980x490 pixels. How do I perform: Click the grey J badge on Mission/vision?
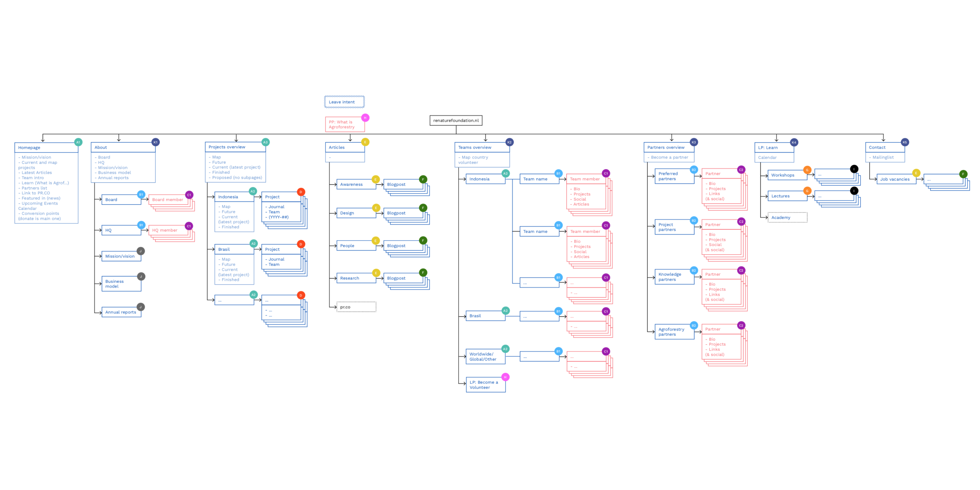pos(141,251)
